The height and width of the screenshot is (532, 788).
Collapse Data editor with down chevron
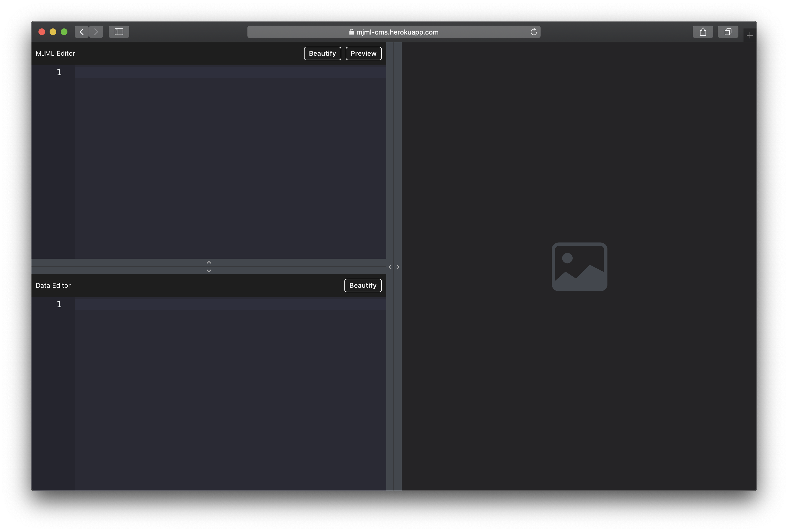(x=209, y=271)
